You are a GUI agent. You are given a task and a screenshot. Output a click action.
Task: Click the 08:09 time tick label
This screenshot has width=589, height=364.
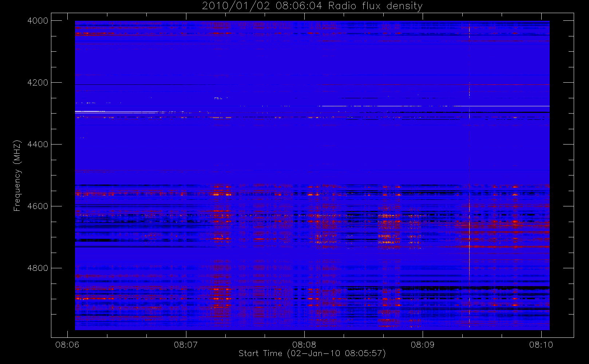coord(423,345)
